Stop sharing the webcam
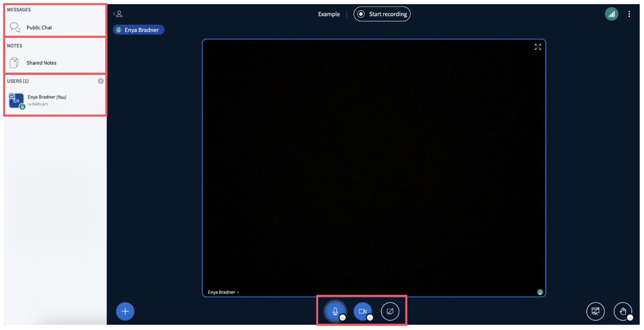644x330 pixels. click(x=363, y=311)
